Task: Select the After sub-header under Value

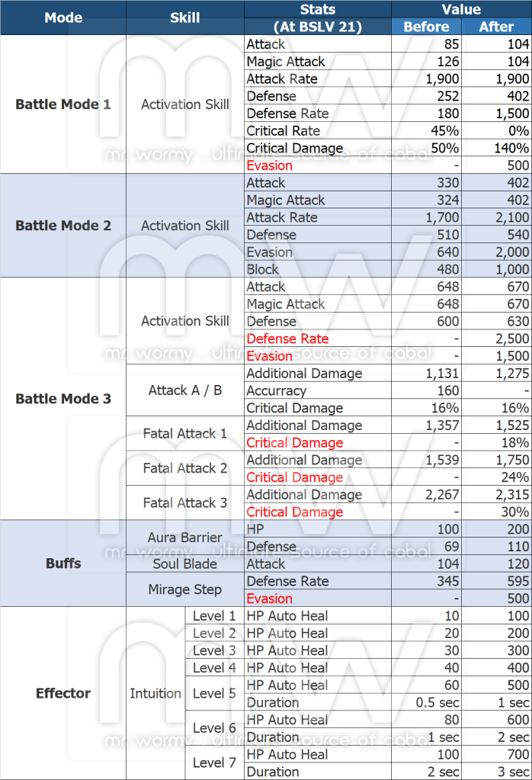Action: tap(496, 27)
